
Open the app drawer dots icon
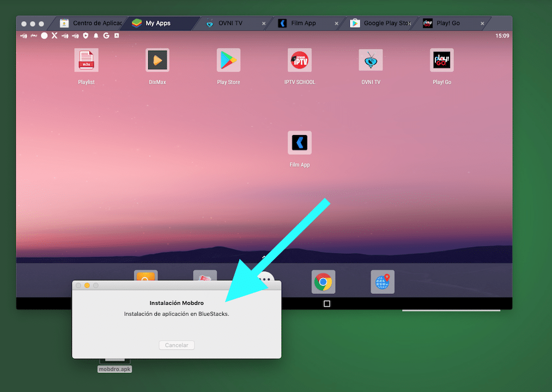click(x=265, y=278)
